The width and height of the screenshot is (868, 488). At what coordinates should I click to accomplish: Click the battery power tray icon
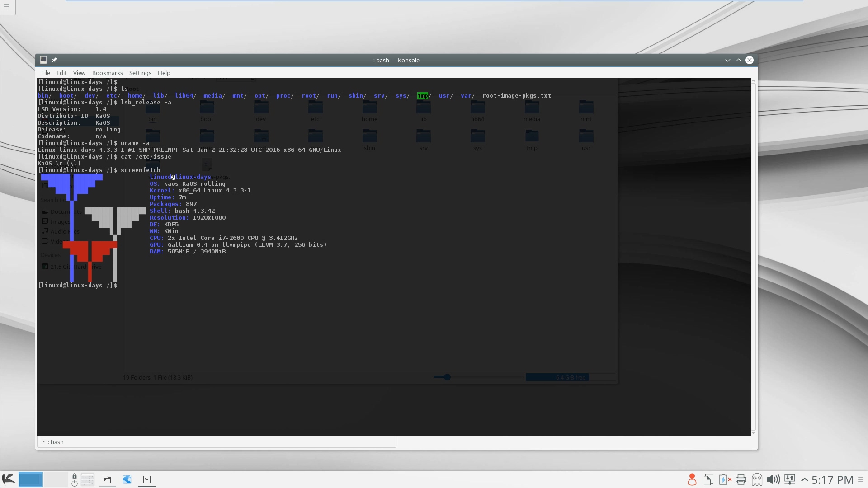(724, 479)
